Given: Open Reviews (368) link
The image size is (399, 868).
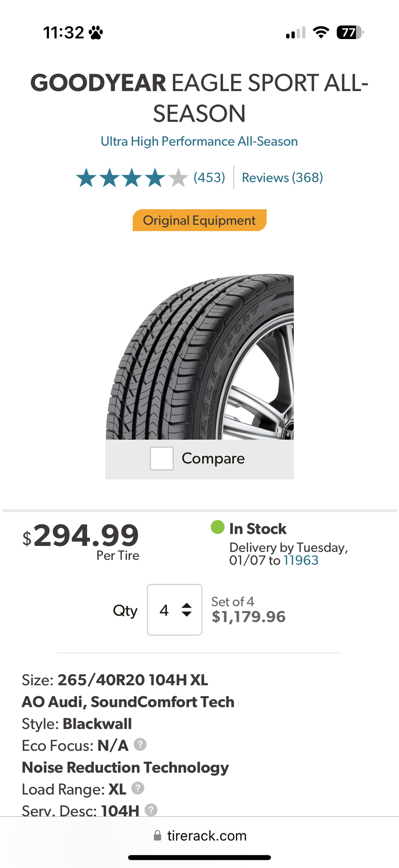Looking at the screenshot, I should [282, 177].
